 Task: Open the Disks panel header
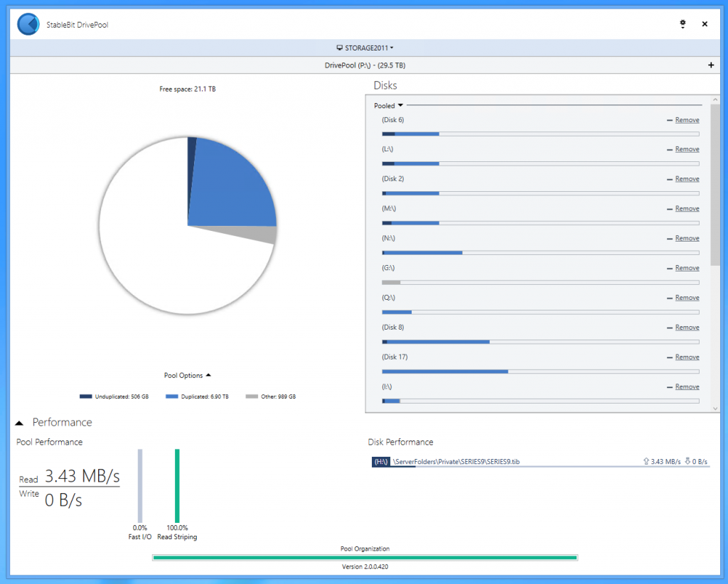385,85
